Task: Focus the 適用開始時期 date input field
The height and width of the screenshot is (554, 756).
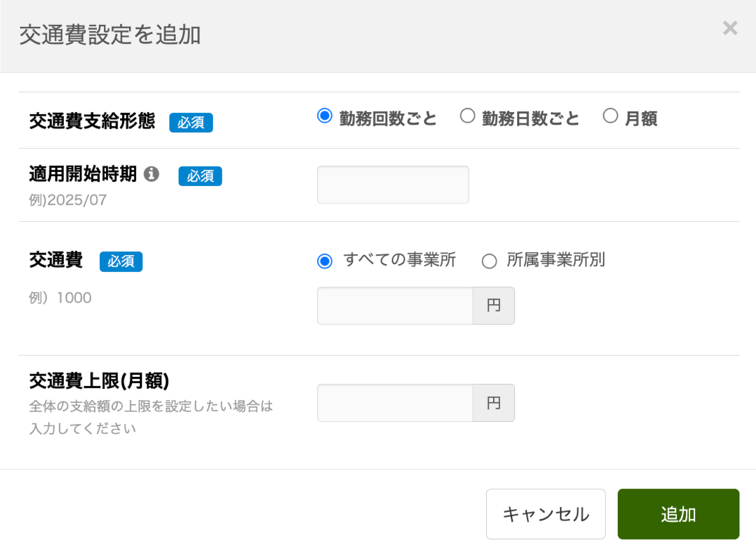Action: [x=393, y=185]
